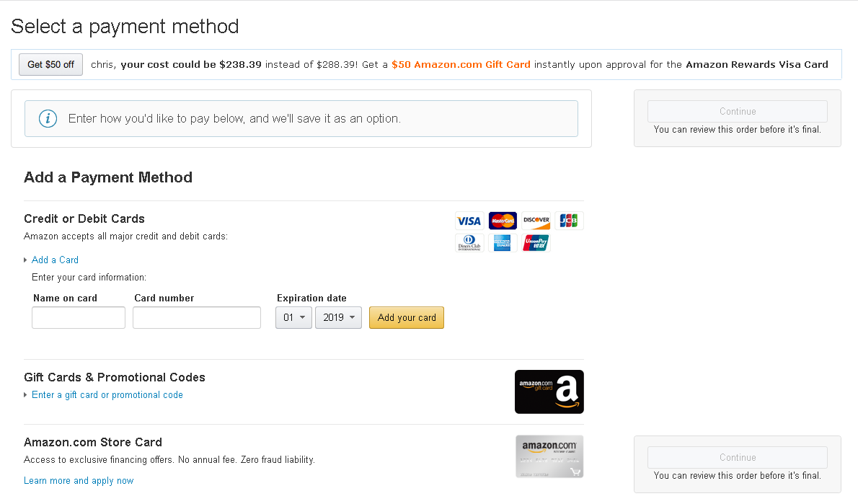This screenshot has height=504, width=858.
Task: Open the Learn more and apply now link
Action: coord(79,480)
